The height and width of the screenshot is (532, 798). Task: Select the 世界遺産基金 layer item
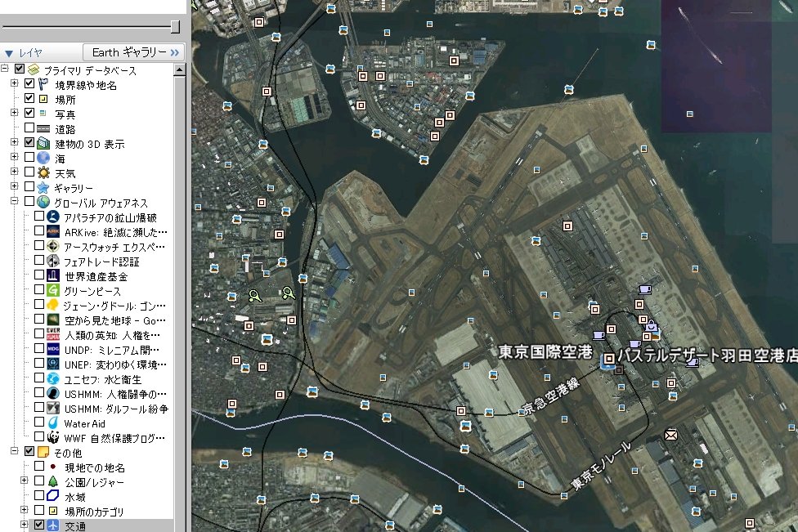pyautogui.click(x=96, y=276)
